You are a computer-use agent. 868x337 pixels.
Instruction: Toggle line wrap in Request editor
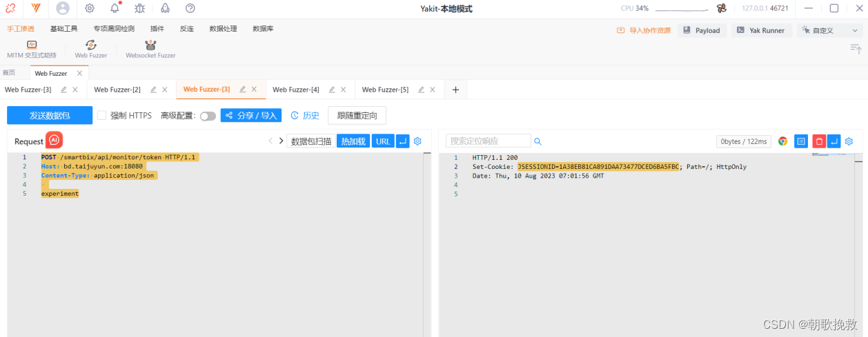tap(403, 141)
